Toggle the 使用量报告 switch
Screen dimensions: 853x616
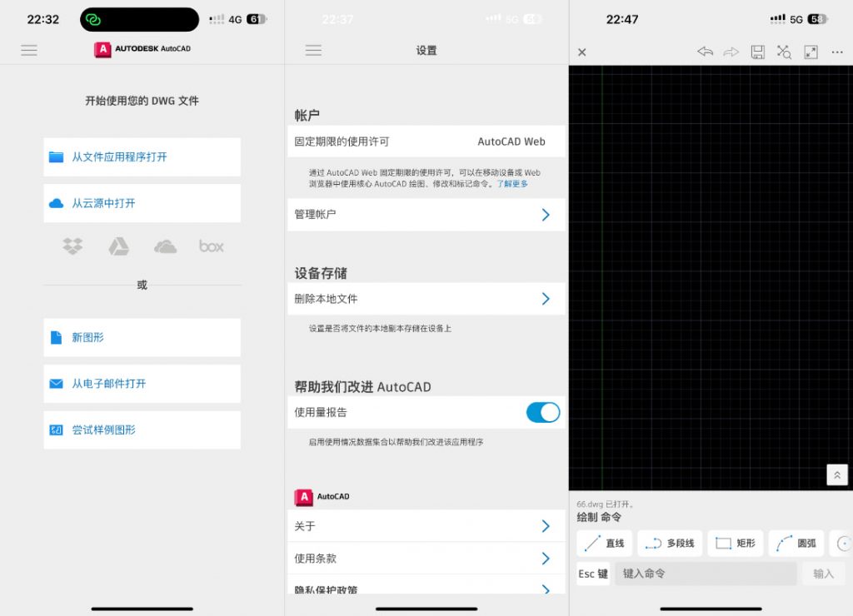tap(543, 412)
